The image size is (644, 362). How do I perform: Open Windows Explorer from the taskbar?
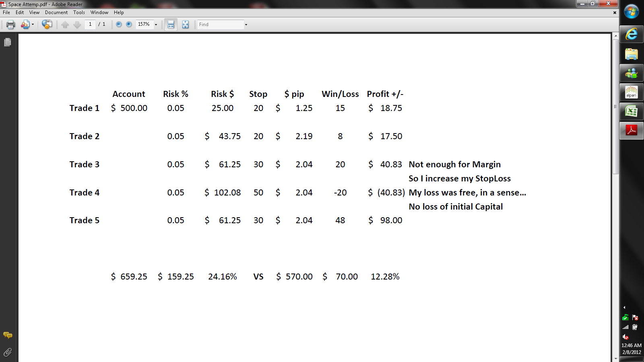pyautogui.click(x=632, y=54)
